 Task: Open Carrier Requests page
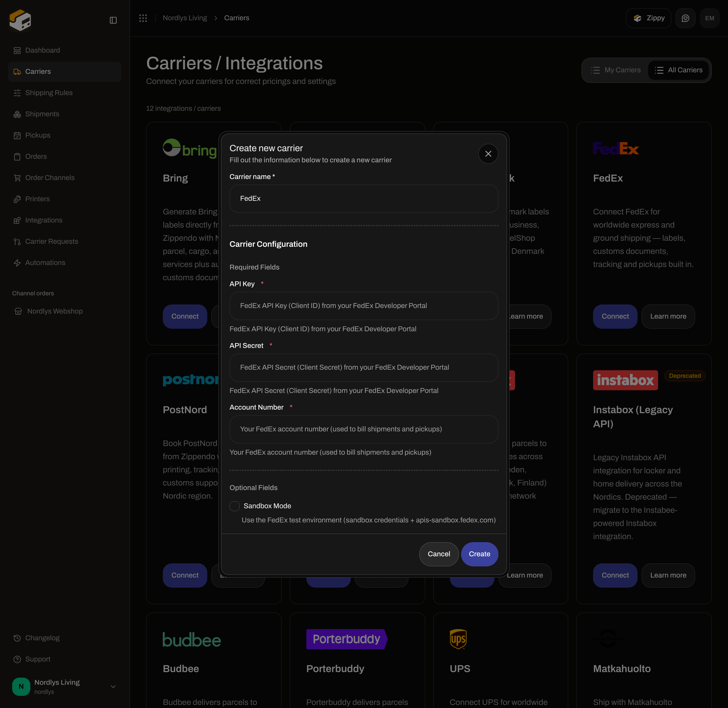[65, 241]
